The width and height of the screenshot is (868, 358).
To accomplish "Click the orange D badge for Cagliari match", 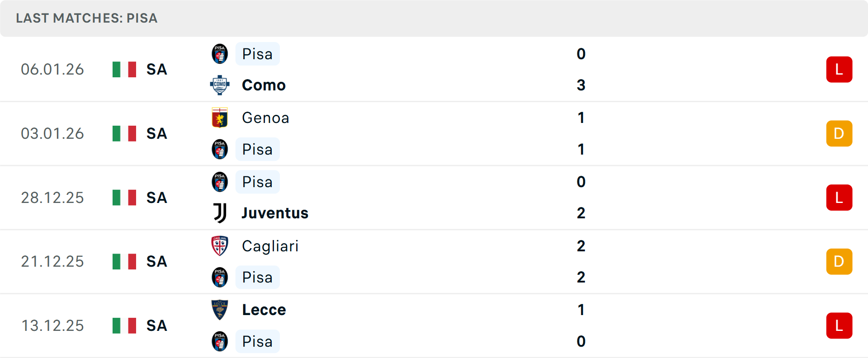I will pyautogui.click(x=839, y=261).
